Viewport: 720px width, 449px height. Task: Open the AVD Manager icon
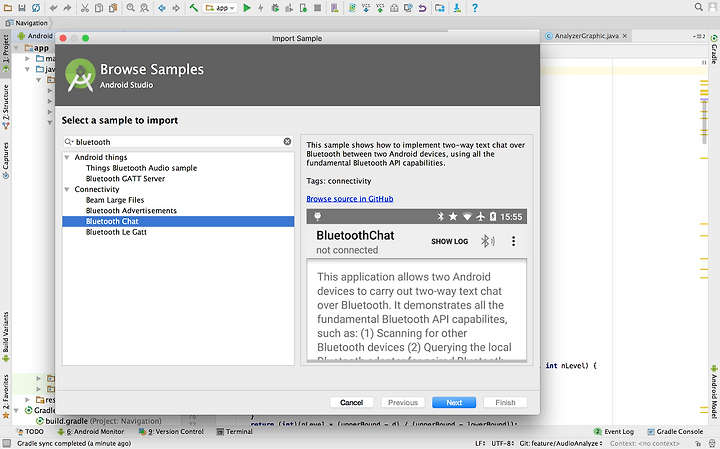(x=334, y=8)
